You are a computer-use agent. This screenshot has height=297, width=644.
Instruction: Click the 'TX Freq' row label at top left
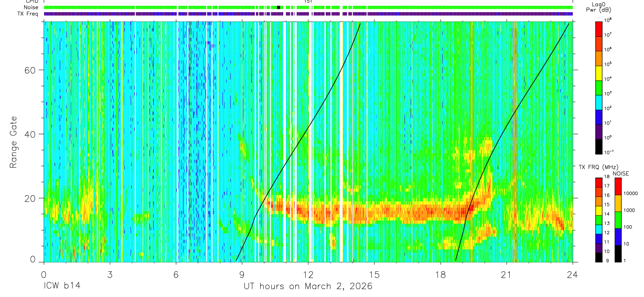click(x=29, y=14)
